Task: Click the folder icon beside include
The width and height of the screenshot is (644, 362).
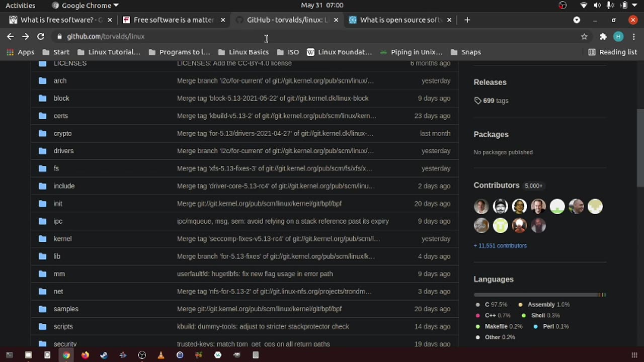Action: coord(43,186)
